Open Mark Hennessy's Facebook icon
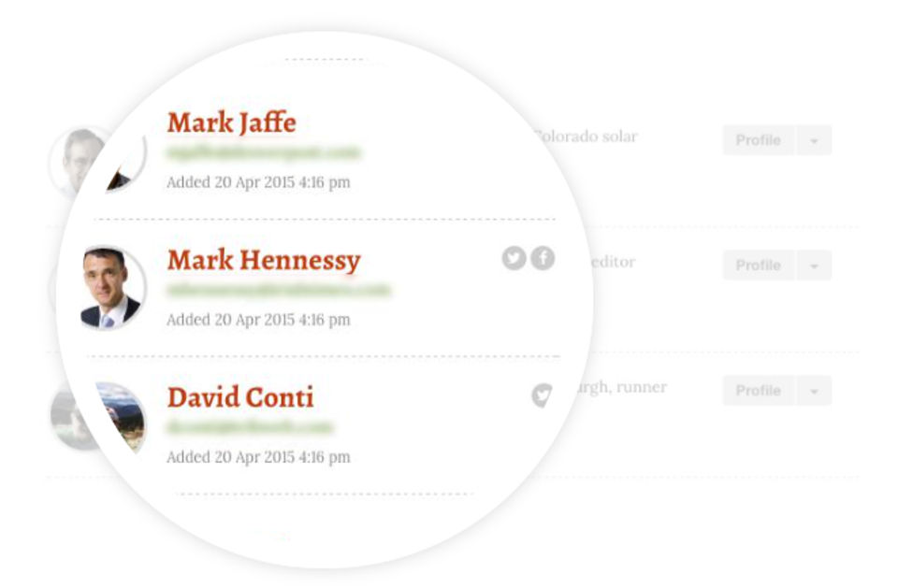The image size is (898, 588). pos(543,259)
